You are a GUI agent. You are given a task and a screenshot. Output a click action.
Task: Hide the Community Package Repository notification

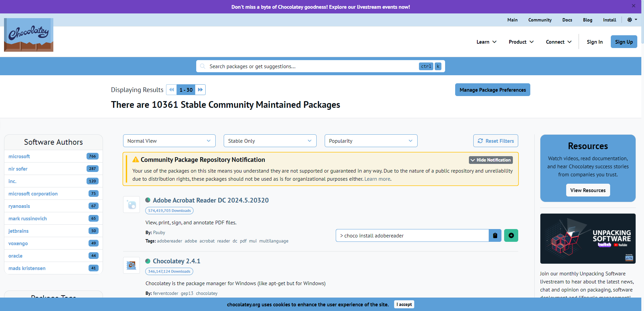(x=490, y=160)
